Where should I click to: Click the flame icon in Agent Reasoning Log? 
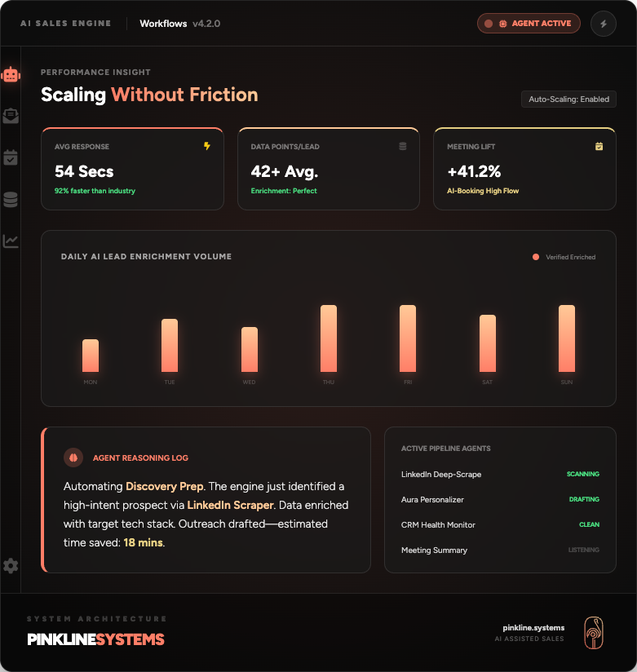[x=72, y=458]
